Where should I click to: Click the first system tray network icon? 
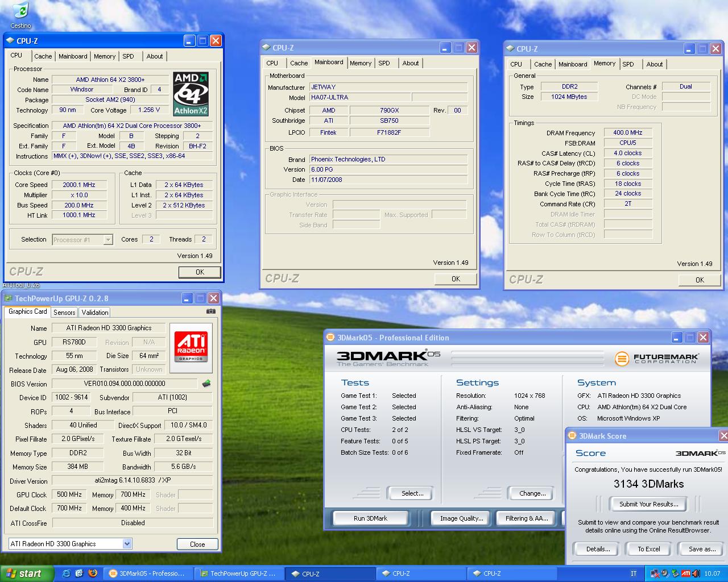[x=655, y=573]
